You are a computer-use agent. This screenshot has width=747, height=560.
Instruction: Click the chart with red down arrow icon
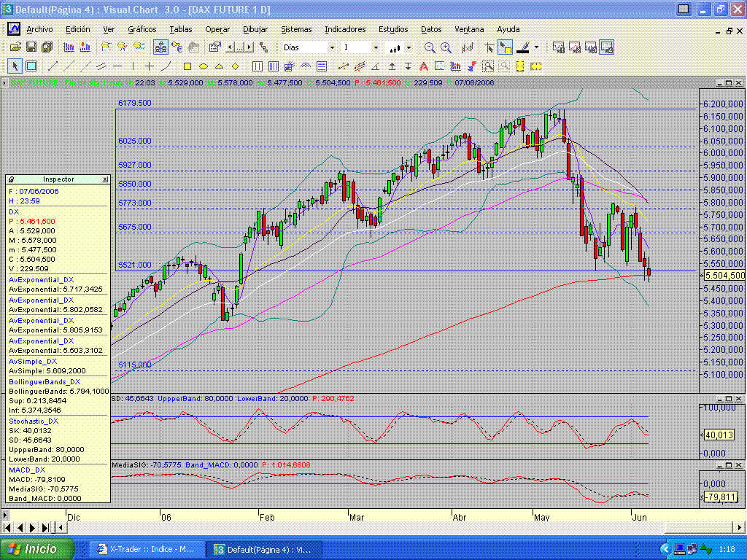pos(85,47)
